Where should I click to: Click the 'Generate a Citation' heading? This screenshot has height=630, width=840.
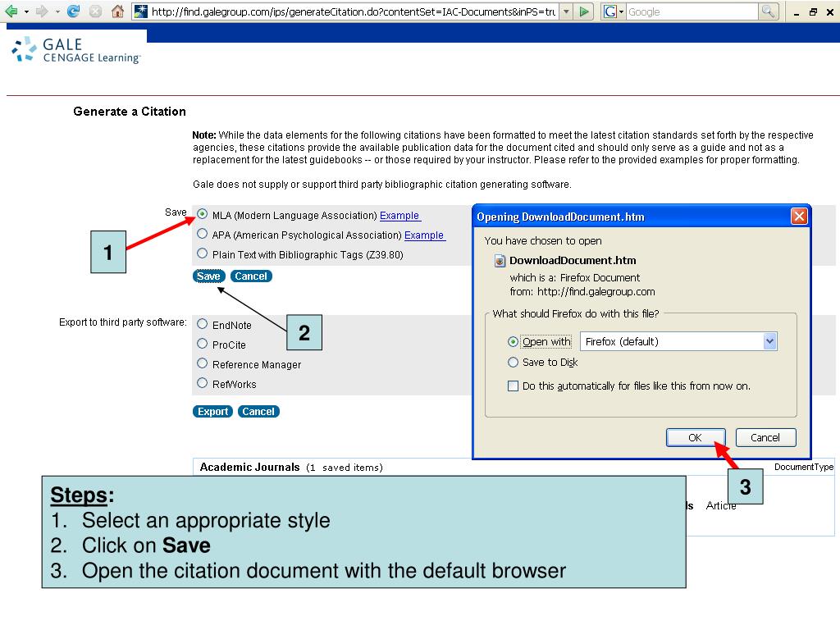(130, 112)
